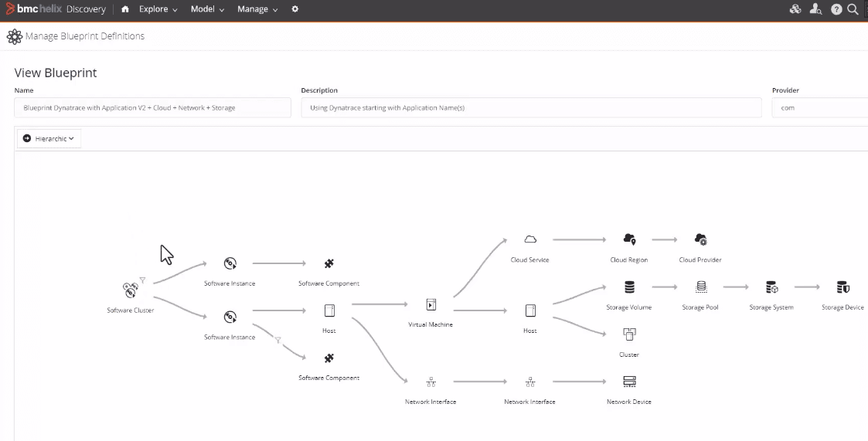
Task: Click the blueprint Name input field
Action: click(153, 108)
